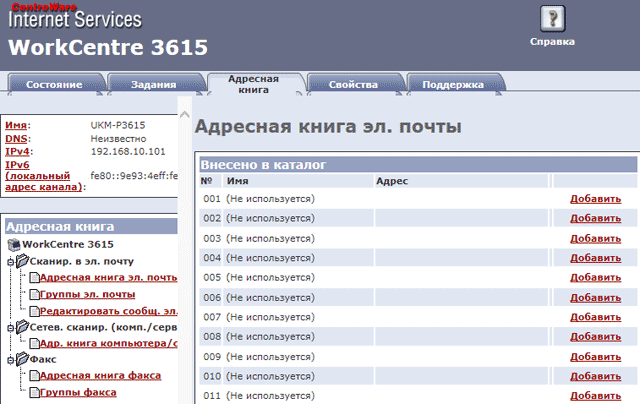Image resolution: width=640 pixels, height=404 pixels.
Task: Open the Справка help icon
Action: point(552,18)
